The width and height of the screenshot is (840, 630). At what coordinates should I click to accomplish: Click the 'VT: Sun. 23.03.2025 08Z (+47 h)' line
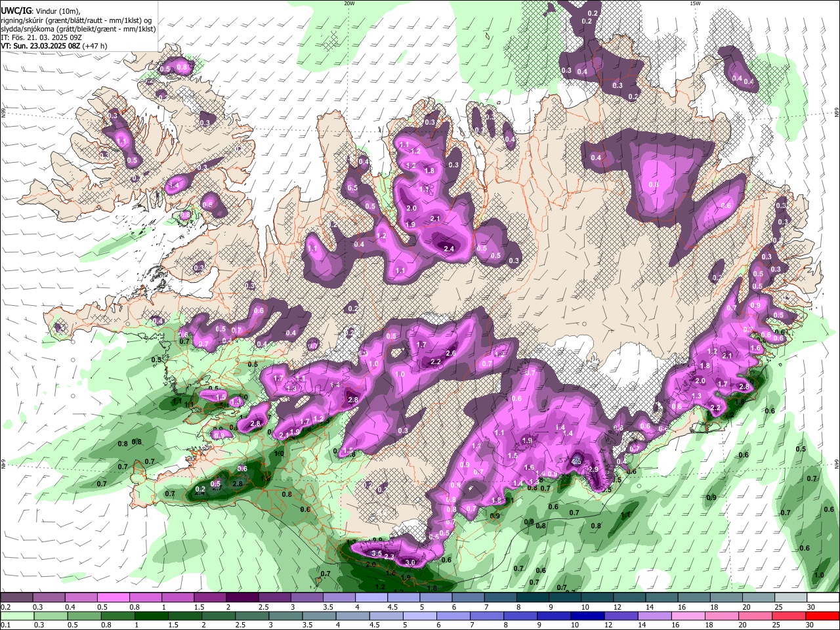coord(54,46)
